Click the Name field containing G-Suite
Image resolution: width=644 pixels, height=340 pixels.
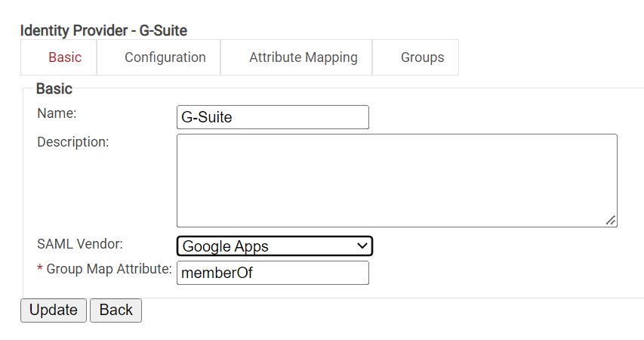pos(273,117)
